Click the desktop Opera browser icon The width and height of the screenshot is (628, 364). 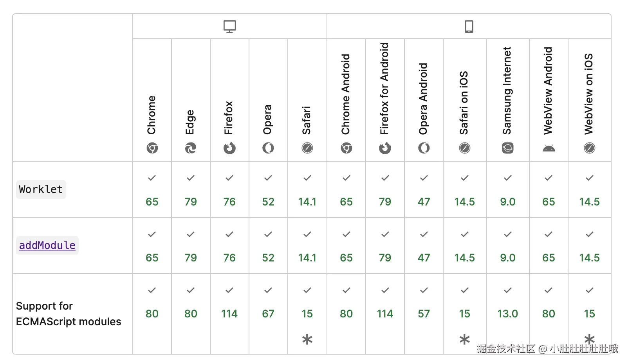tap(268, 148)
